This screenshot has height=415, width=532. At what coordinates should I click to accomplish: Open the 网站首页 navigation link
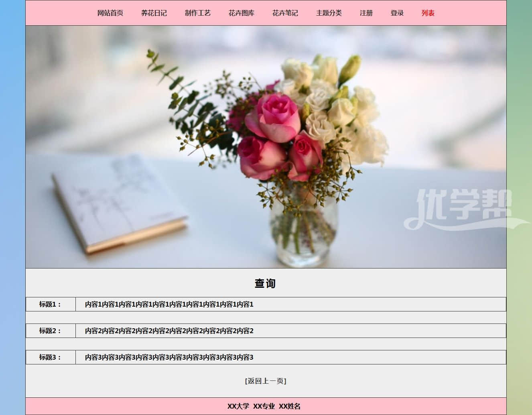[110, 13]
